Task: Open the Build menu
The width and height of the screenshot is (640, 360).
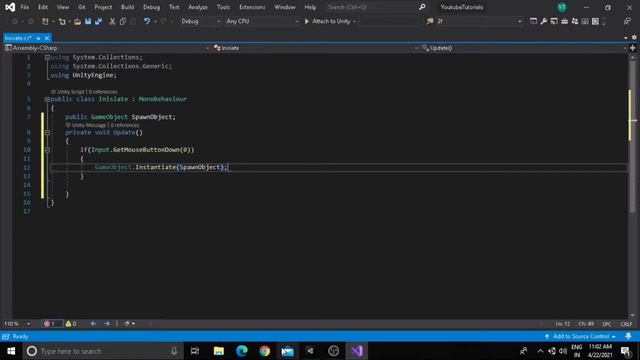Action: tap(127, 7)
